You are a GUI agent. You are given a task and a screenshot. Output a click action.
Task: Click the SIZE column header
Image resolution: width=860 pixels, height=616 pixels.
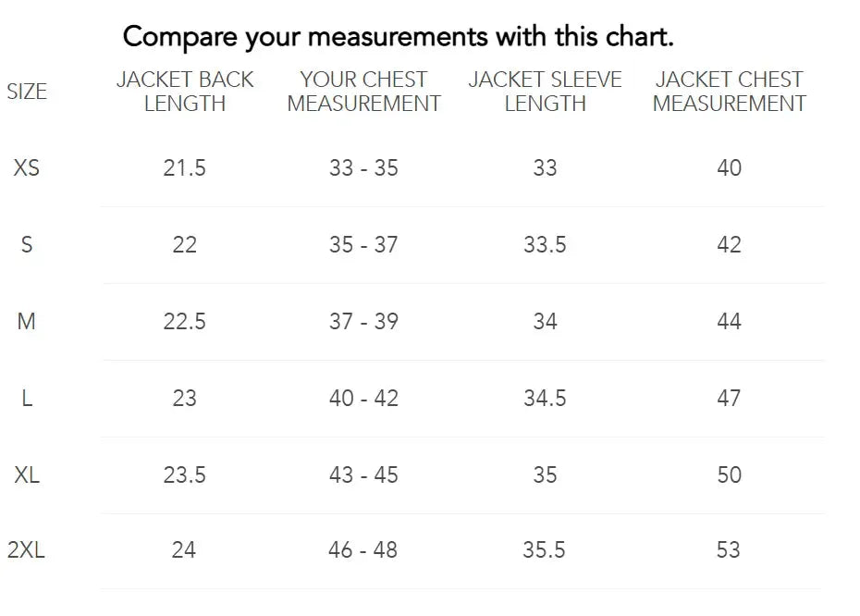(x=27, y=92)
